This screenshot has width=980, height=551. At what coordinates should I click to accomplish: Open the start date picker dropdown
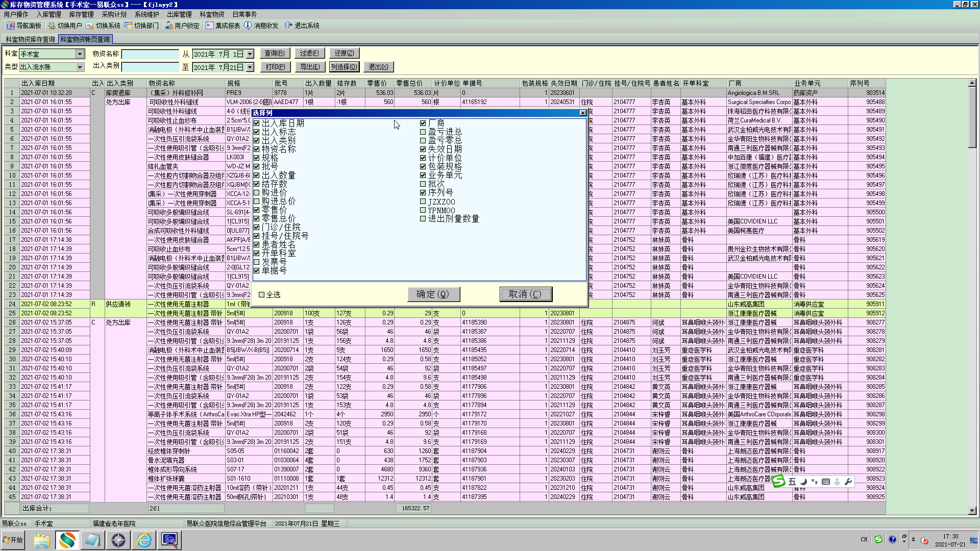[x=250, y=54]
